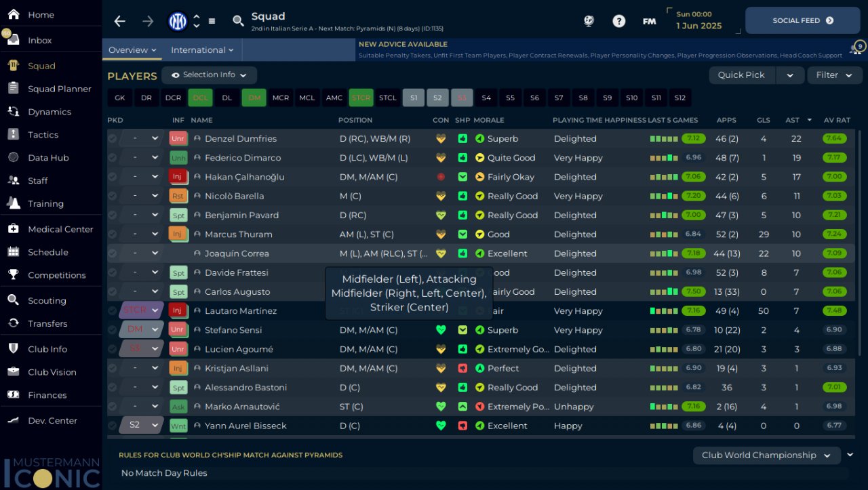Open Club Vision in the sidebar
The image size is (868, 490).
tap(52, 372)
